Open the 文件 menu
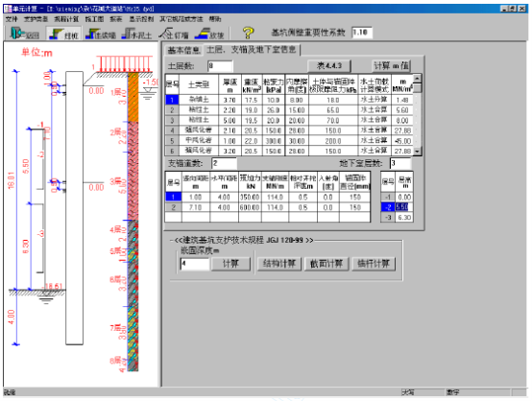The width and height of the screenshot is (532, 401). coord(12,19)
